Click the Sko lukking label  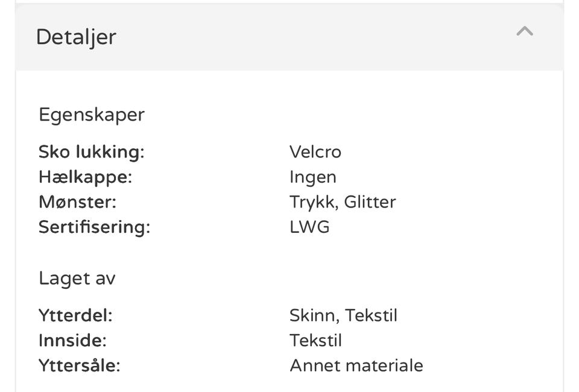(x=92, y=152)
